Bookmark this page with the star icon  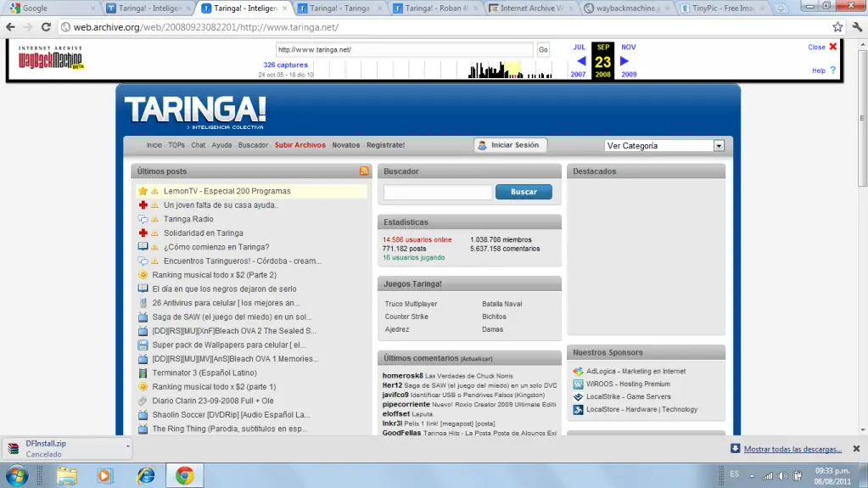[x=837, y=26]
